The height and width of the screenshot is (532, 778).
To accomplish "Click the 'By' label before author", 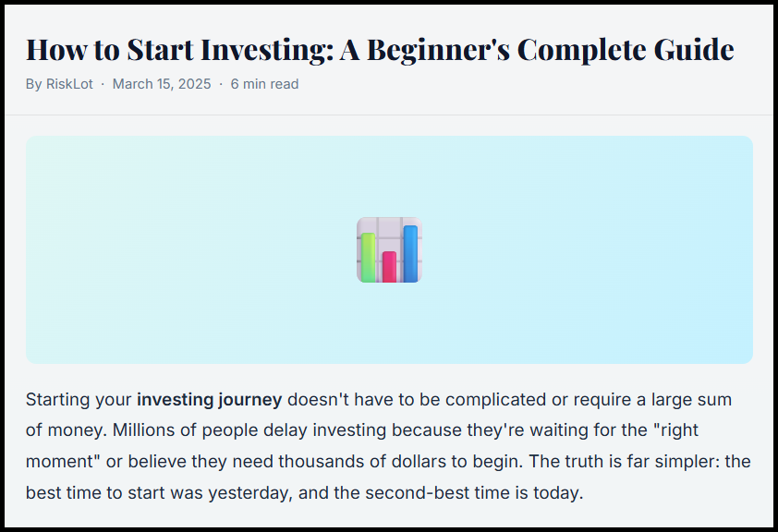I will click(34, 84).
